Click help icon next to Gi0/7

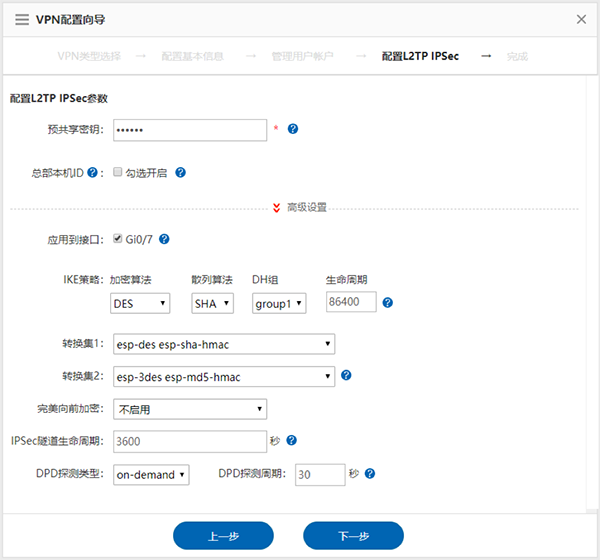(164, 239)
